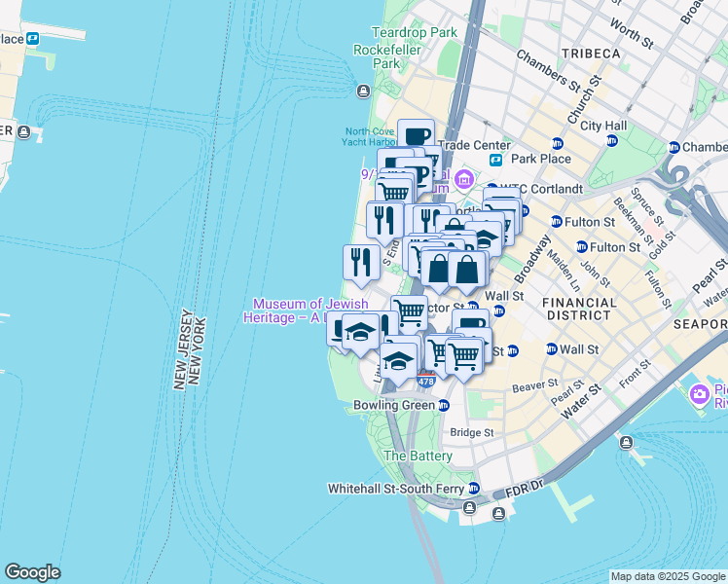This screenshot has width=728, height=584.
Task: Click the shopping cart marker at Rector St
Action: coord(409,311)
